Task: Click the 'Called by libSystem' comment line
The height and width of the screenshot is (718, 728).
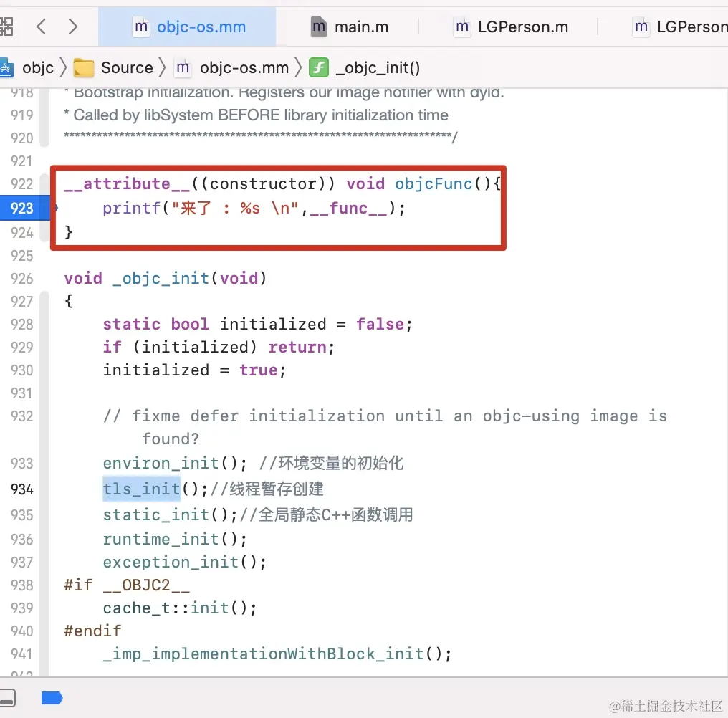Action: pos(257,115)
